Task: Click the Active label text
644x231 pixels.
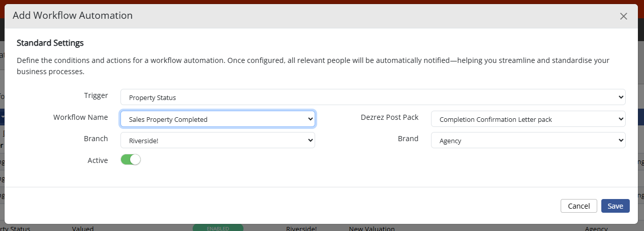Action: coord(98,160)
